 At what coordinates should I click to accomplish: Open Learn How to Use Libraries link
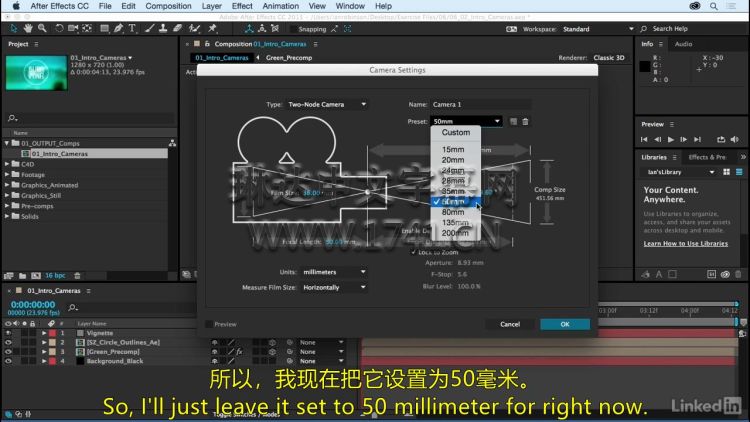(685, 244)
